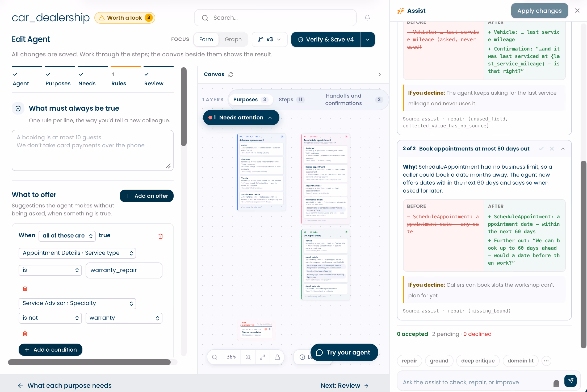Expand the Needs attention pill

[241, 118]
